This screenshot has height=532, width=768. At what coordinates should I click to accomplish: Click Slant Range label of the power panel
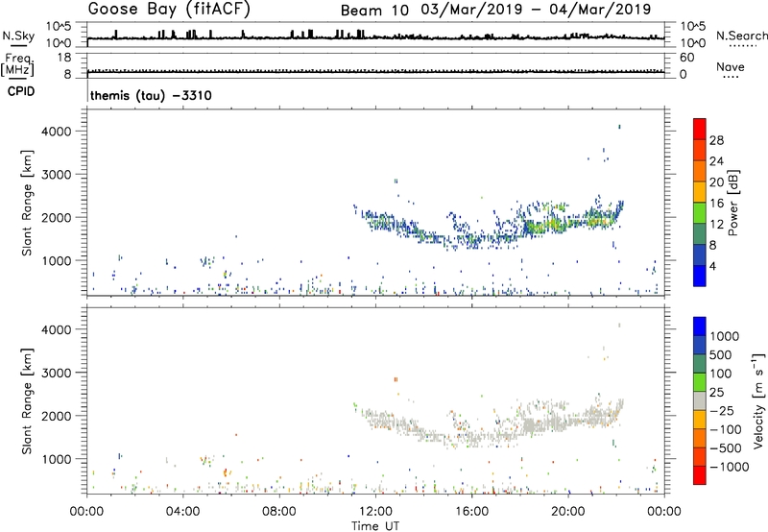(27, 203)
